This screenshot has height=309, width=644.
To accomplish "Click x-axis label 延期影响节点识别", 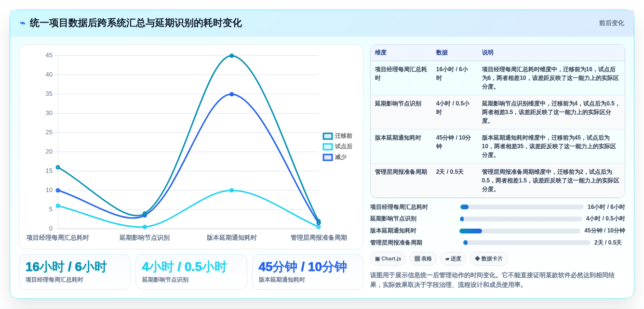I will pyautogui.click(x=145, y=238).
